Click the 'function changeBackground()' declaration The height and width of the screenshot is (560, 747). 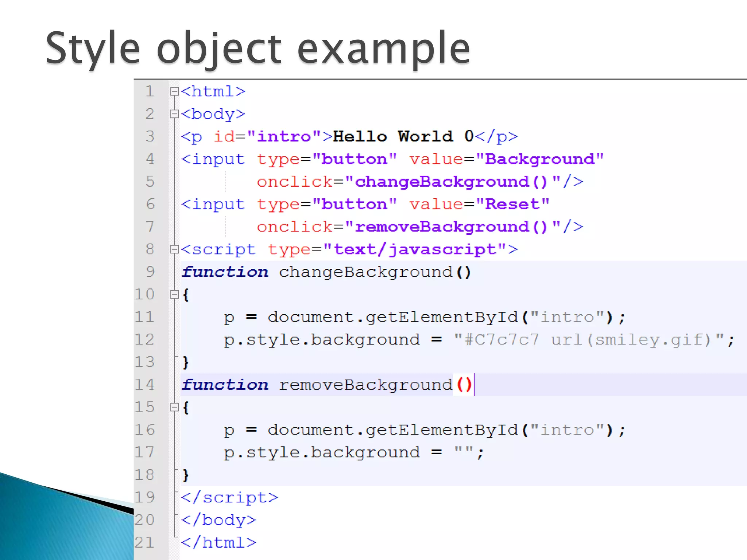coord(327,272)
